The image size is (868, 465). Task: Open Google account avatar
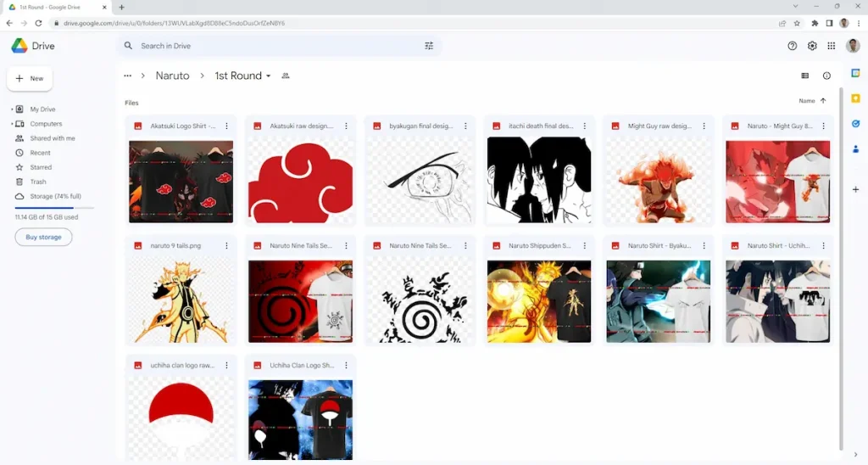[853, 46]
